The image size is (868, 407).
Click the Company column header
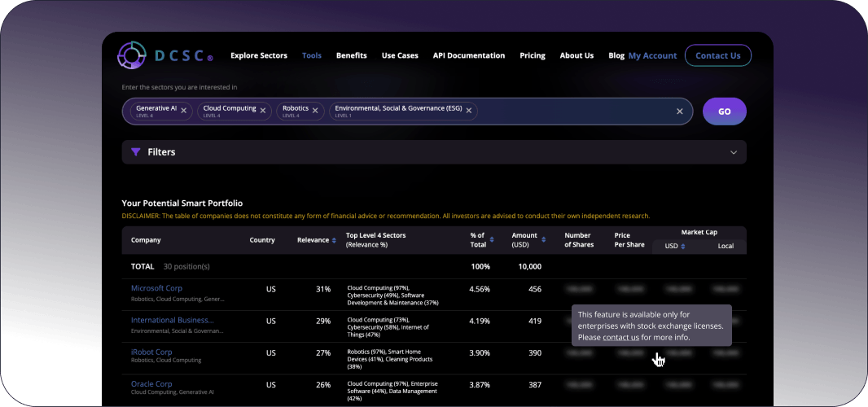146,240
